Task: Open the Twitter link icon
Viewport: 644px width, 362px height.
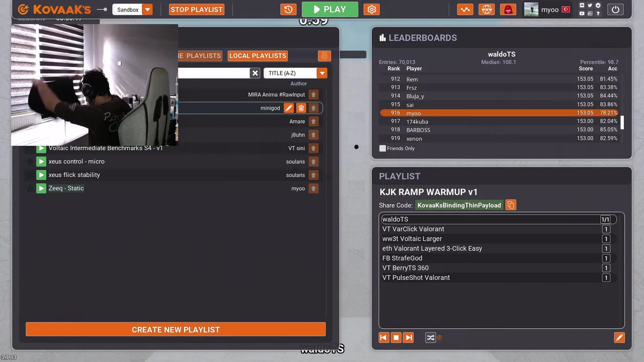Action: click(x=590, y=6)
